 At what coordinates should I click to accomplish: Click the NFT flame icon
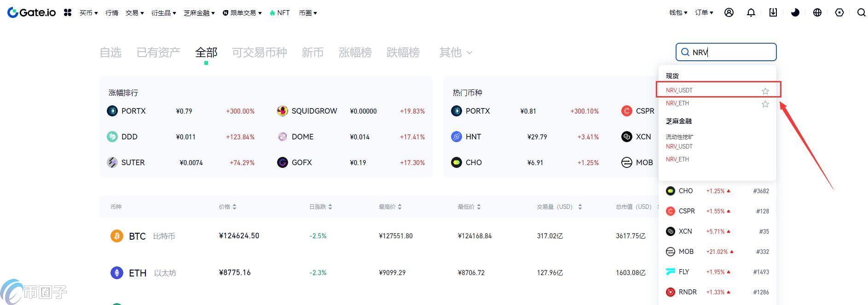[x=272, y=13]
